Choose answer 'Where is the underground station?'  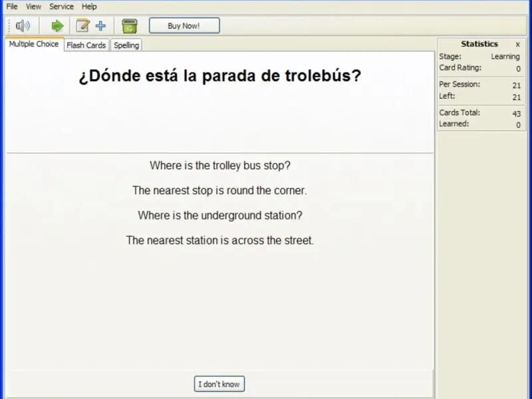click(220, 215)
